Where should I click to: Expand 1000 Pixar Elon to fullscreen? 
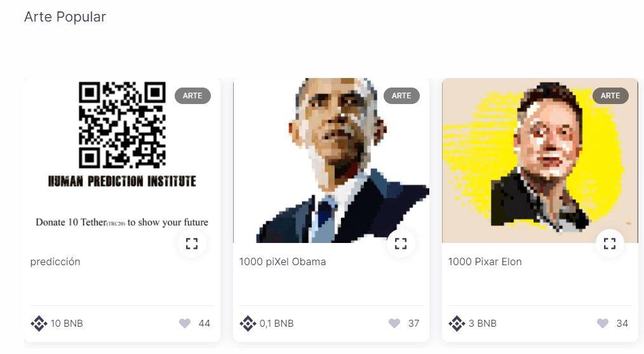tap(610, 243)
